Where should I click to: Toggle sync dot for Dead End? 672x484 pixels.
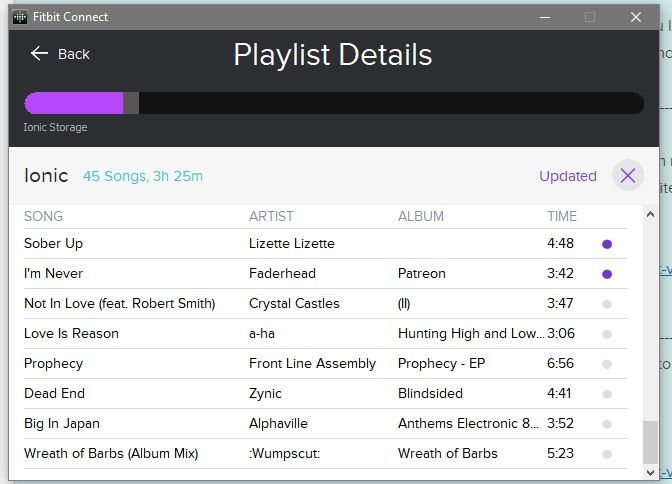point(607,394)
